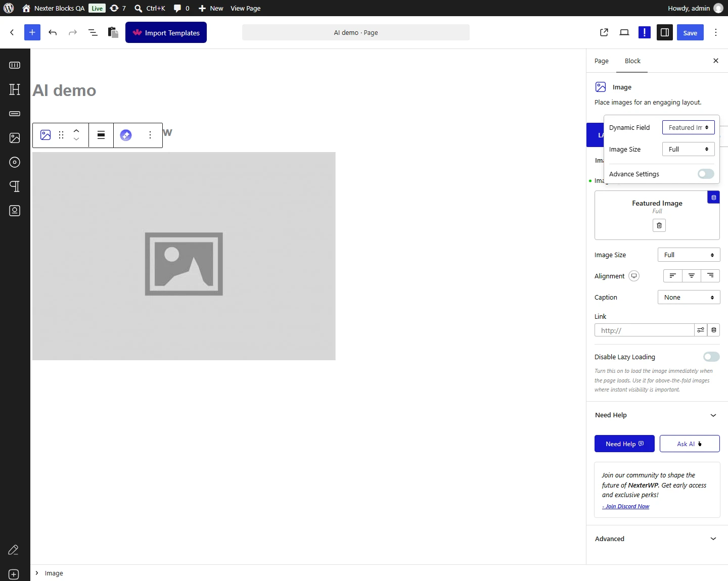Open the block inserter plus button
The image size is (728, 581).
[x=32, y=32]
